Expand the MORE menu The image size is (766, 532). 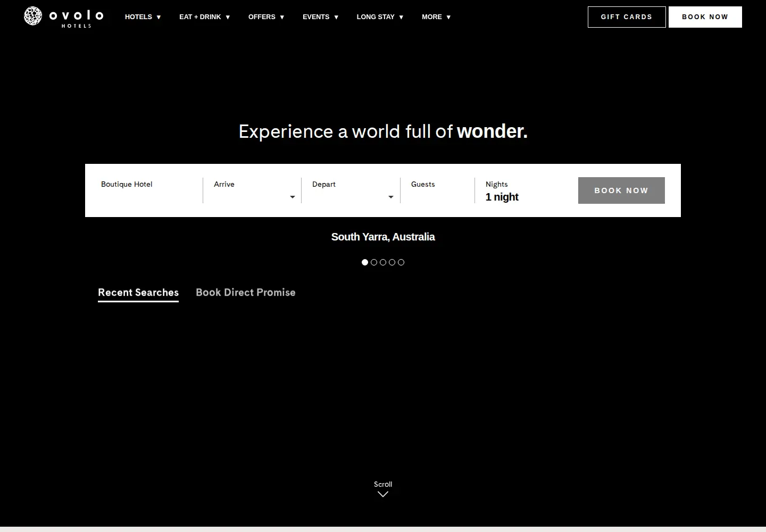436,17
